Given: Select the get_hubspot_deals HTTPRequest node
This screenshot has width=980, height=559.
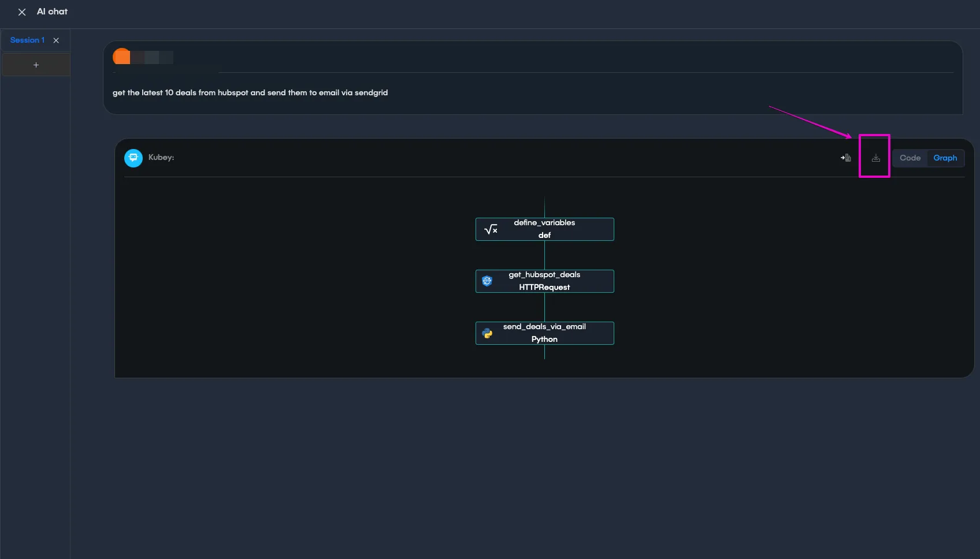Looking at the screenshot, I should (x=544, y=281).
